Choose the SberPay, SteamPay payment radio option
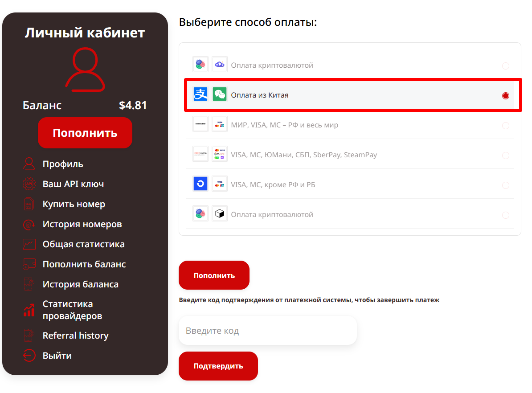The height and width of the screenshot is (393, 532). (506, 155)
